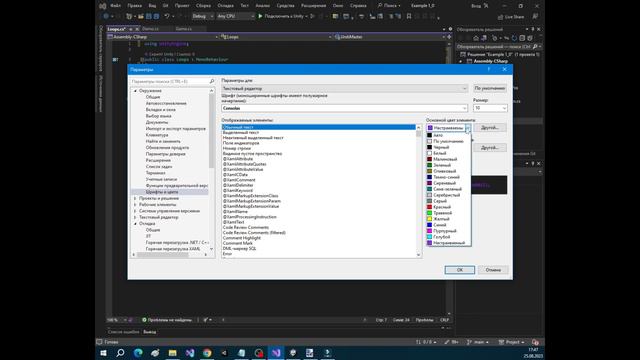Screen dimensions: 640x360
Task: Launch Microsoft Edge from taskbar
Action: (138, 353)
